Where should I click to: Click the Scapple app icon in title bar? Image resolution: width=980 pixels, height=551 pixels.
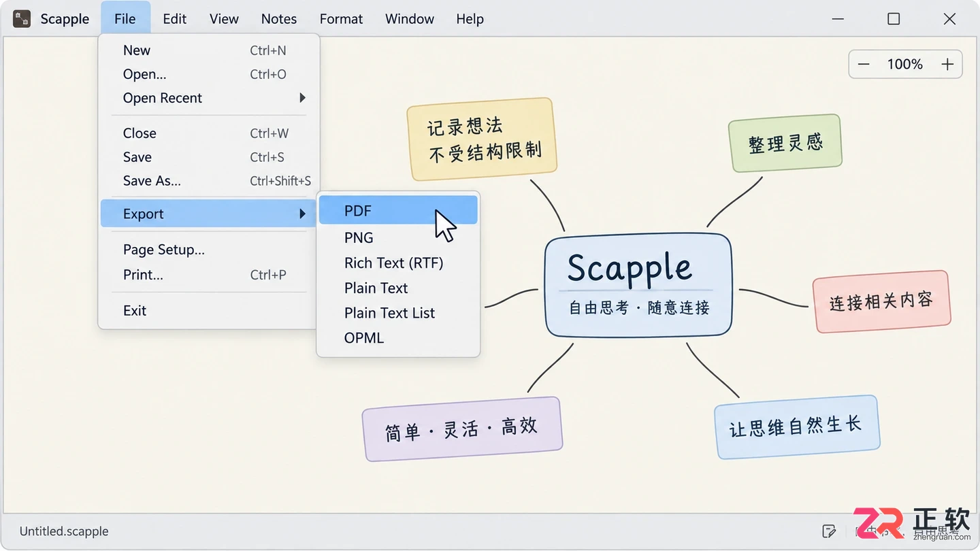22,19
